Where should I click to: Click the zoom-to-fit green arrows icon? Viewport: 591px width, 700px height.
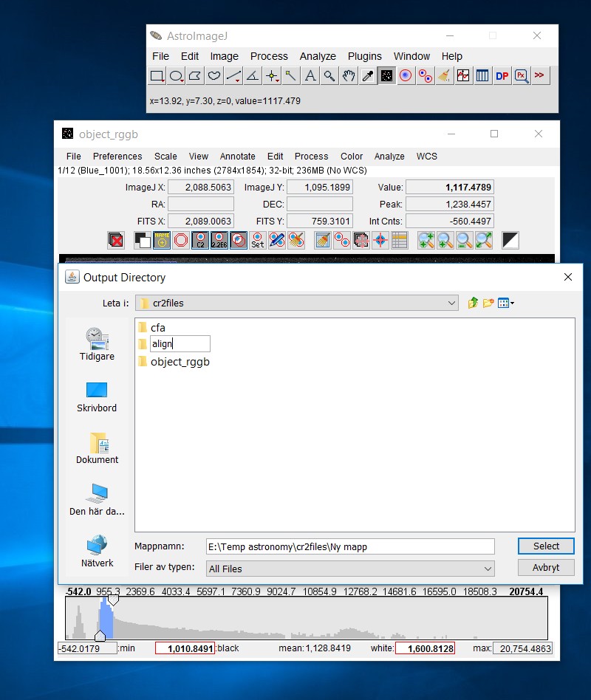pos(484,241)
